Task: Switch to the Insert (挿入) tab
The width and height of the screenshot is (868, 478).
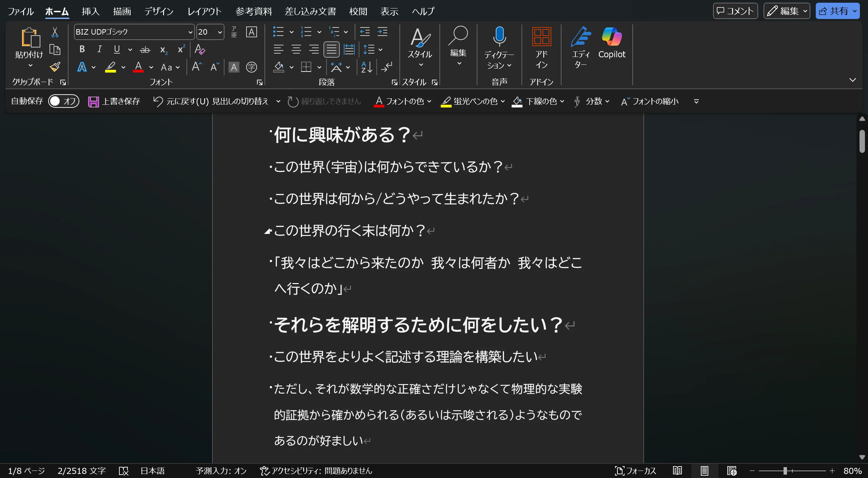Action: point(90,12)
